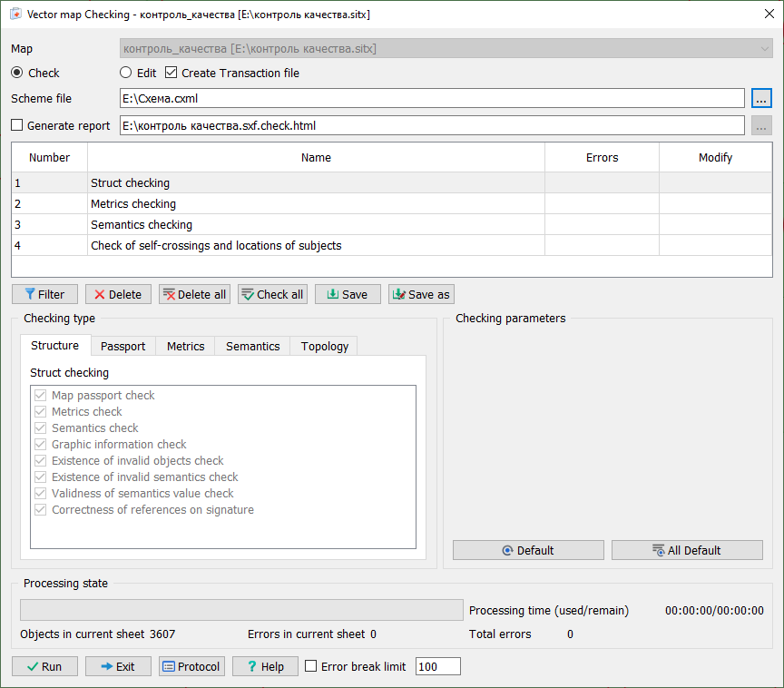
Task: Open Help for map checking
Action: [265, 666]
